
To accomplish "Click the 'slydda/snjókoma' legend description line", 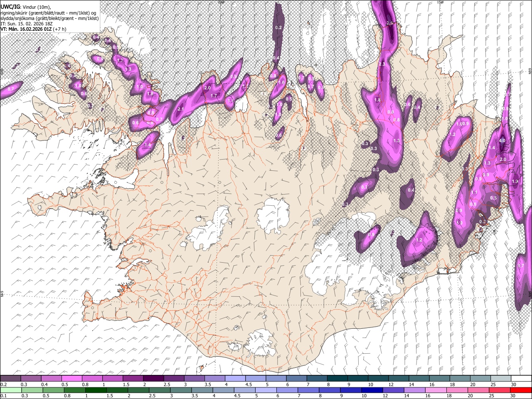I will pos(49,19).
